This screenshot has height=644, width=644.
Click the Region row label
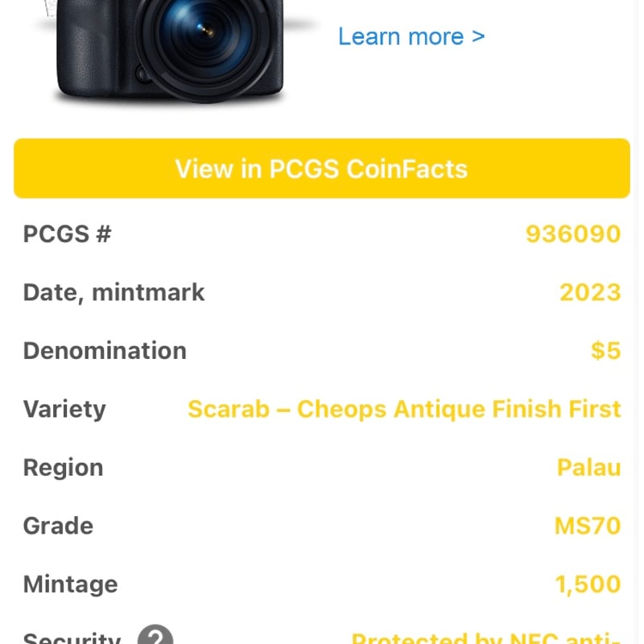click(63, 467)
